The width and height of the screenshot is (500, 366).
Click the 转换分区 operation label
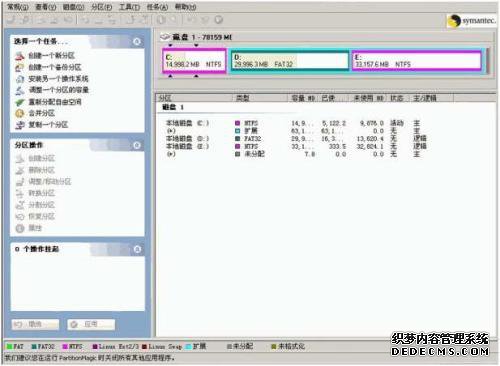click(x=41, y=193)
